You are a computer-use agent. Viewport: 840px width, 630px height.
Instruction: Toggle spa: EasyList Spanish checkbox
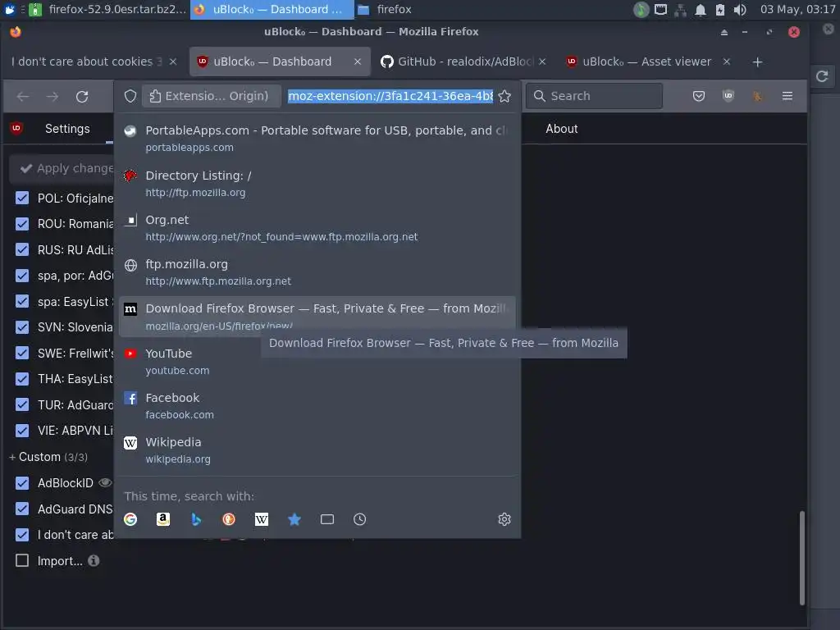pos(22,301)
